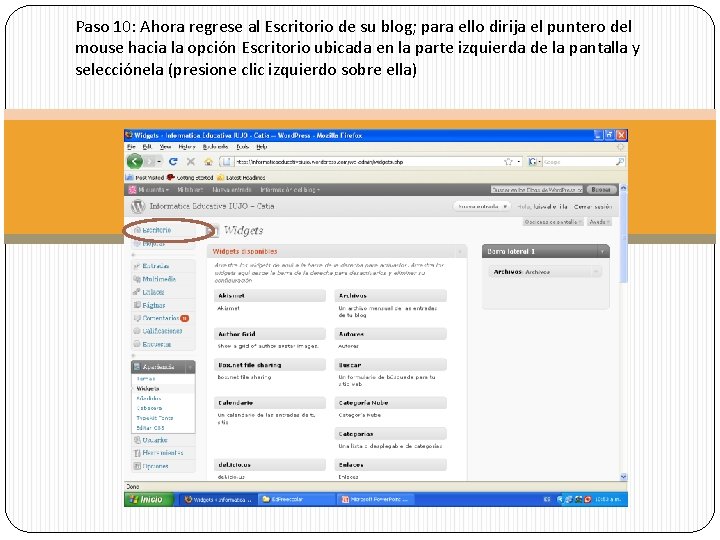Click the Opciones settings icon in sidebar
The image size is (720, 540).
136,466
